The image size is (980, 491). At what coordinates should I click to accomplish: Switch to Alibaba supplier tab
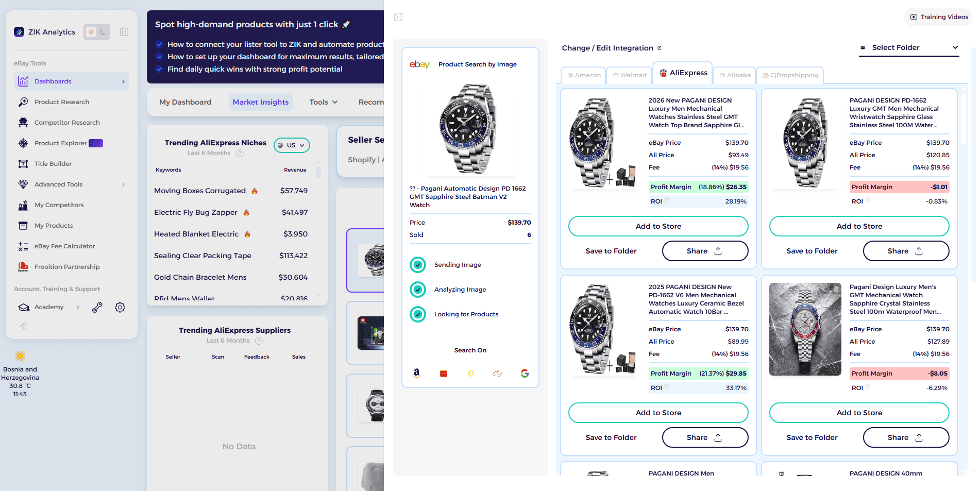(735, 75)
